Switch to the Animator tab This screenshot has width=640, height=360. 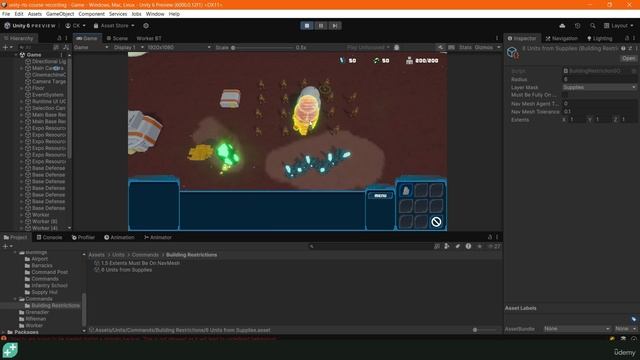pos(158,237)
